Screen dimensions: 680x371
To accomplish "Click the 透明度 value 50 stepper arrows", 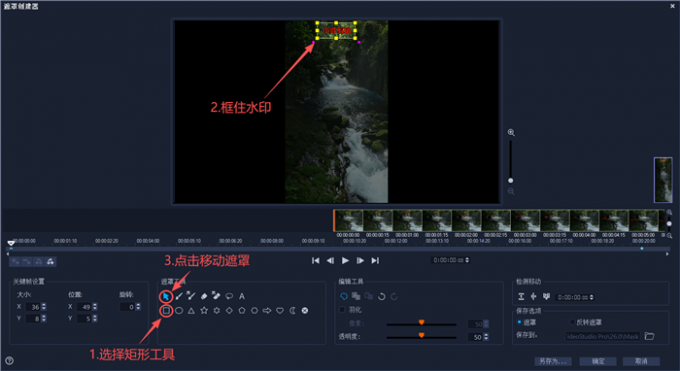I will coord(486,337).
